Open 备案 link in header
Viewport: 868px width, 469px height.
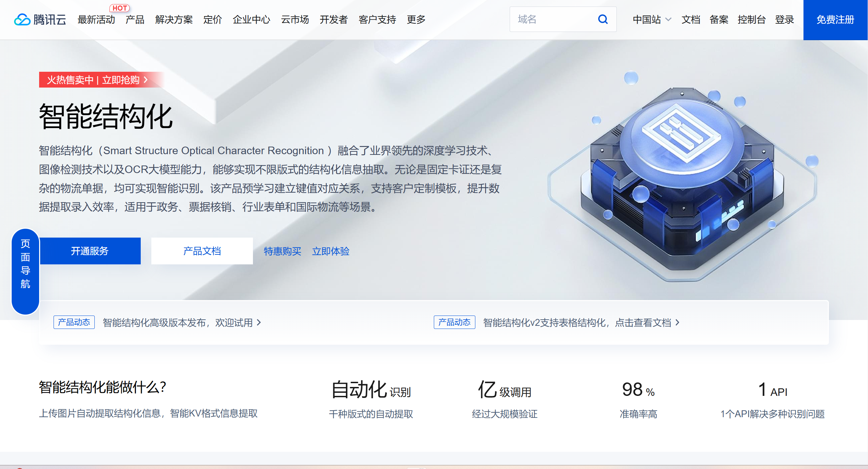(x=719, y=20)
